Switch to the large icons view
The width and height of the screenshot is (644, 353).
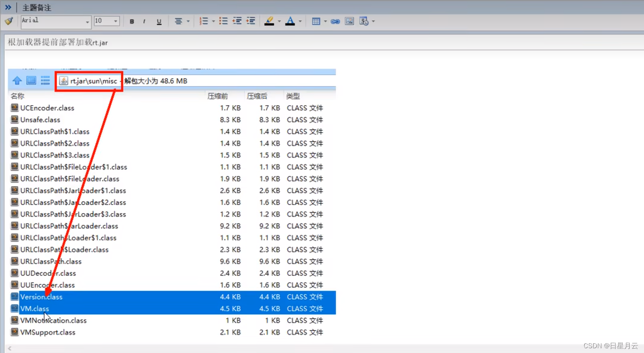(x=31, y=80)
